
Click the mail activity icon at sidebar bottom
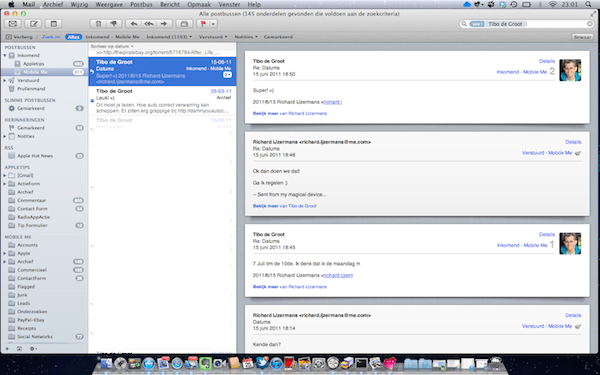pos(19,349)
